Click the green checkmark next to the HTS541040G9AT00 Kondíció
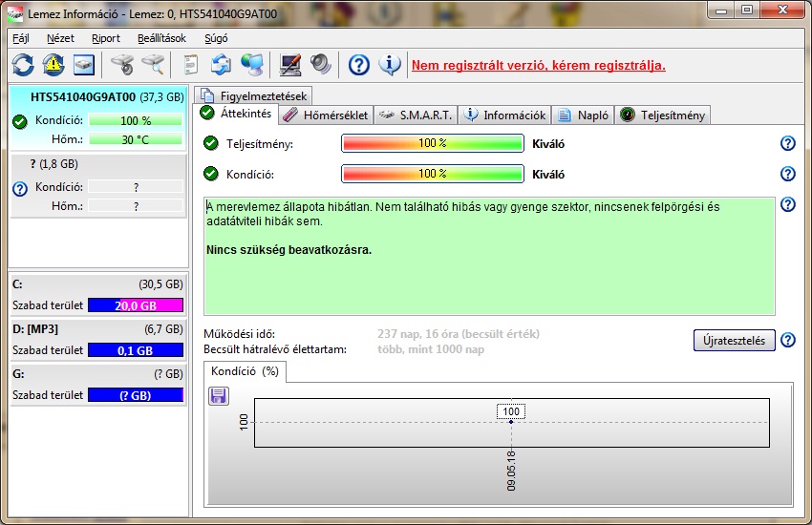The image size is (812, 525). pos(20,122)
